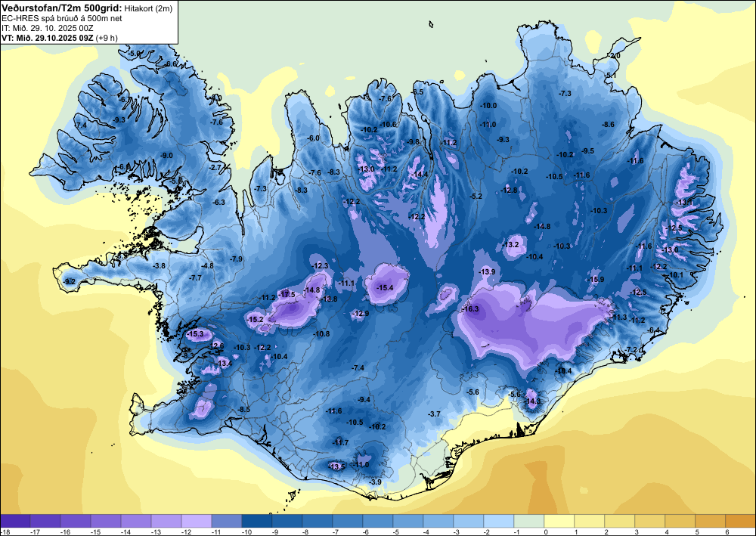Select the -5.2 temperature value
The height and width of the screenshot is (536, 756).
[x=476, y=196]
